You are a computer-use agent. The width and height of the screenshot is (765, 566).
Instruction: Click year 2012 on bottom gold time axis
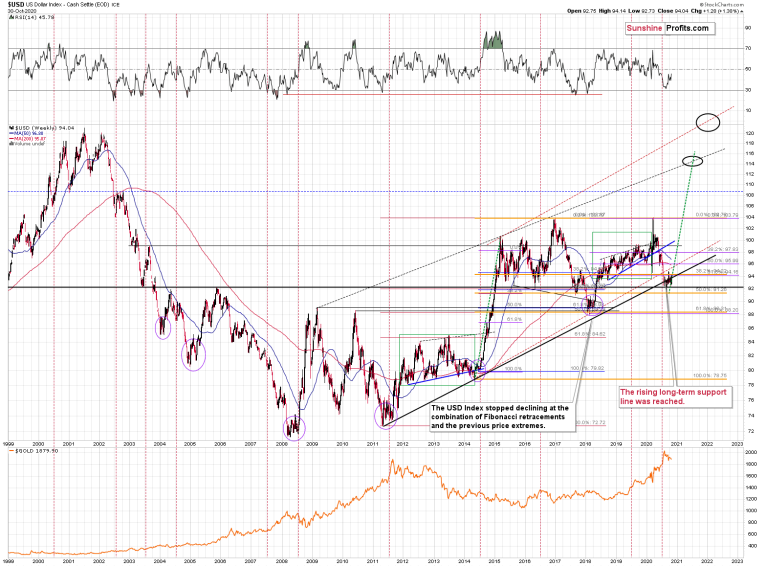(x=403, y=562)
